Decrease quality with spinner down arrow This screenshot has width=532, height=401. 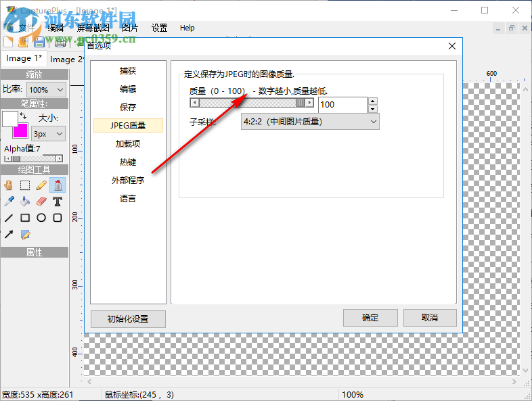(x=373, y=109)
